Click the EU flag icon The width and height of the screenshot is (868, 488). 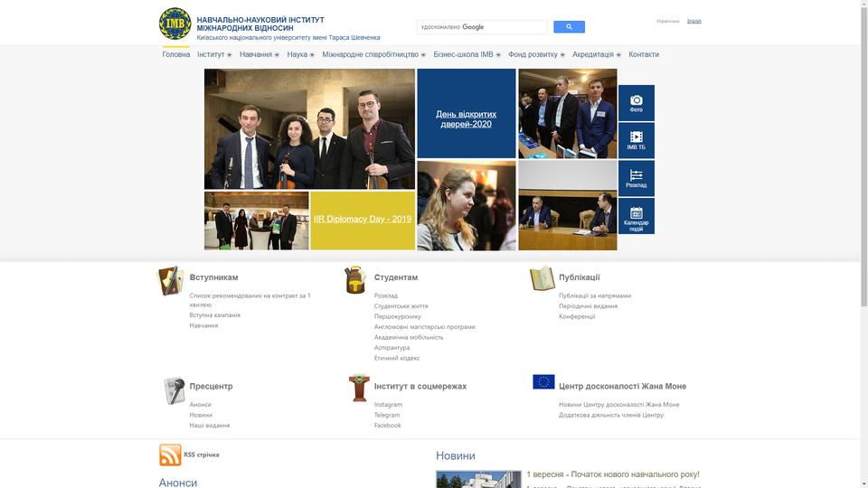543,381
